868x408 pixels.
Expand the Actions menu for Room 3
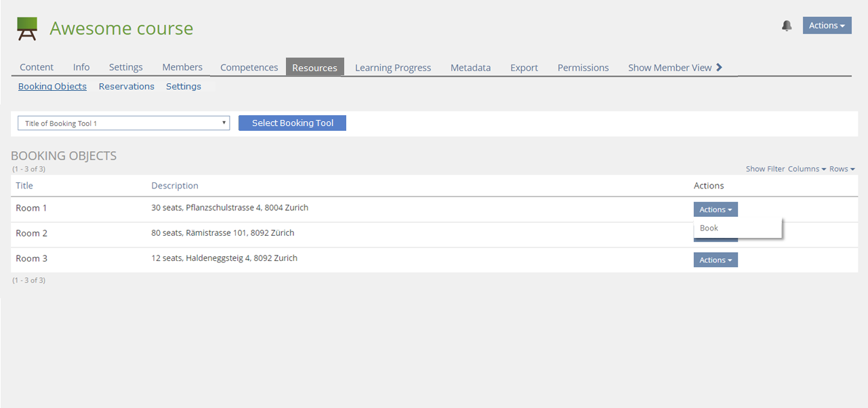[x=715, y=260]
